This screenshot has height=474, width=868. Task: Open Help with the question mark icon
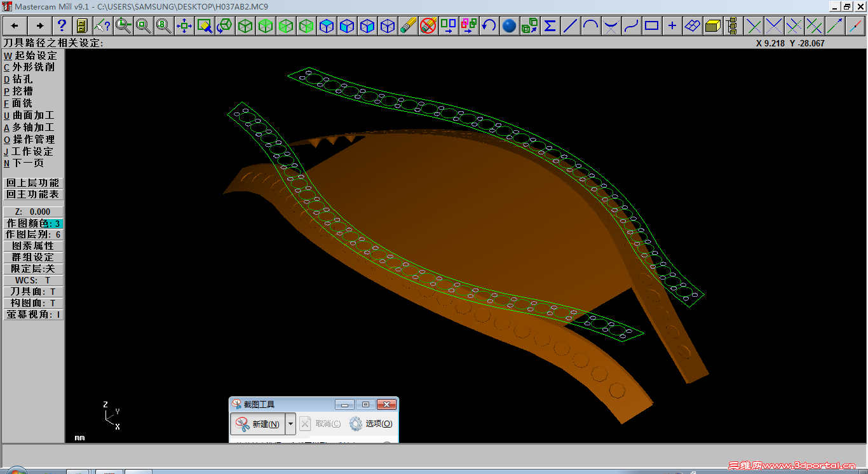point(62,26)
